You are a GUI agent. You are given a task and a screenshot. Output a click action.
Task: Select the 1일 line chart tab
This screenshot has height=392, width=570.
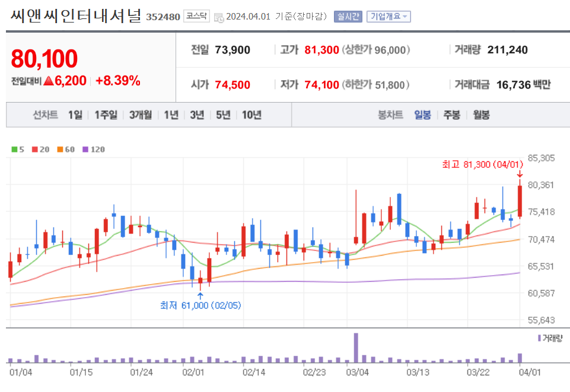pyautogui.click(x=75, y=115)
